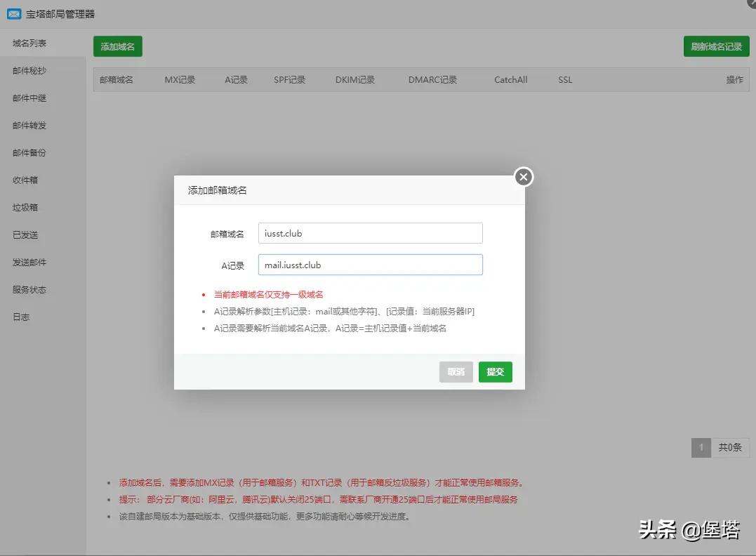756x556 pixels.
Task: Click the 添加域名 button
Action: [117, 46]
